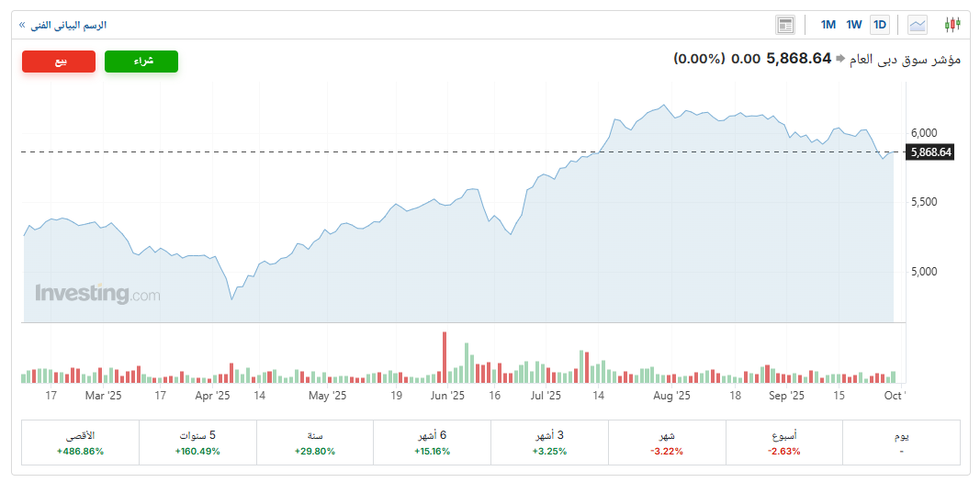Set chart interval to 1M
Viewport: 980px width, 482px height.
828,25
